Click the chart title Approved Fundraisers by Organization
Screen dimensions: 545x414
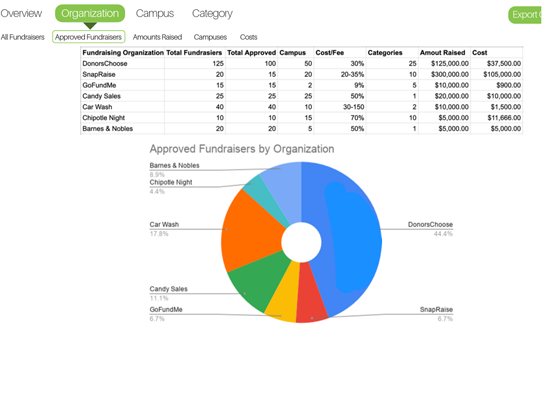(242, 149)
